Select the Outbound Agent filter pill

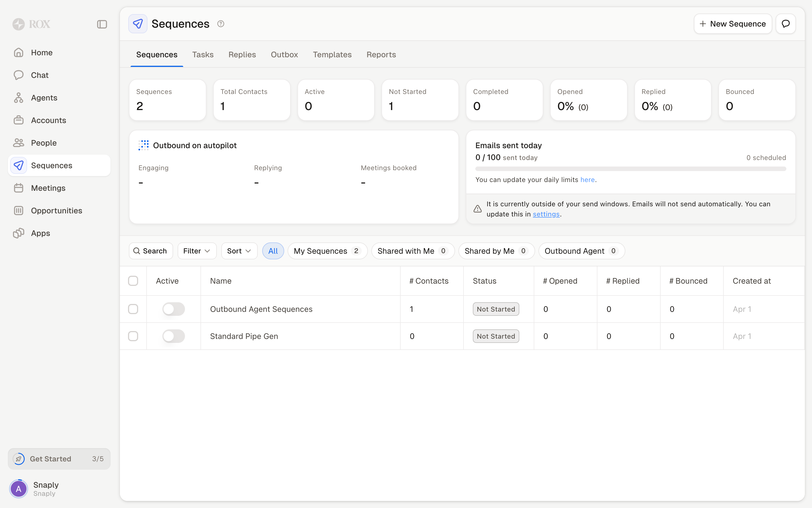[x=581, y=251]
